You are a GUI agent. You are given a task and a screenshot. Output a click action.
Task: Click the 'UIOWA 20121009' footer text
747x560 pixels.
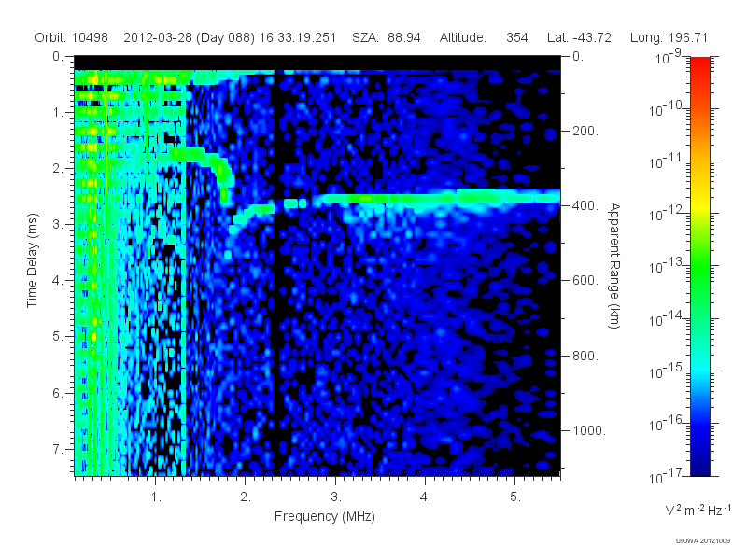point(703,541)
